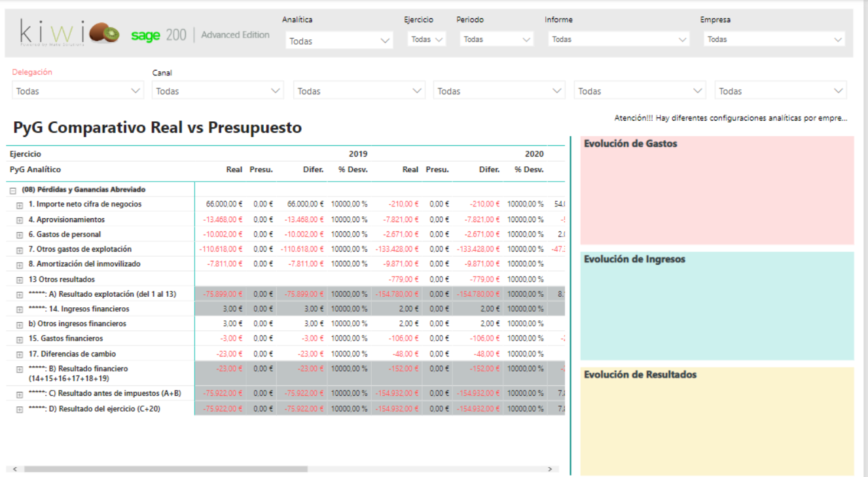Image resolution: width=868 pixels, height=477 pixels.
Task: Expand the 14. Ingresos financieros row
Action: (x=20, y=309)
